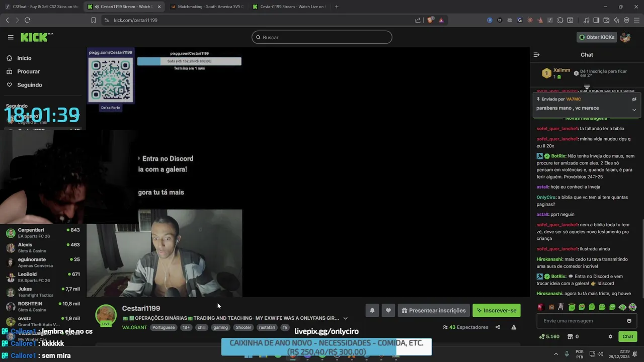Bookmark this page

(94, 20)
